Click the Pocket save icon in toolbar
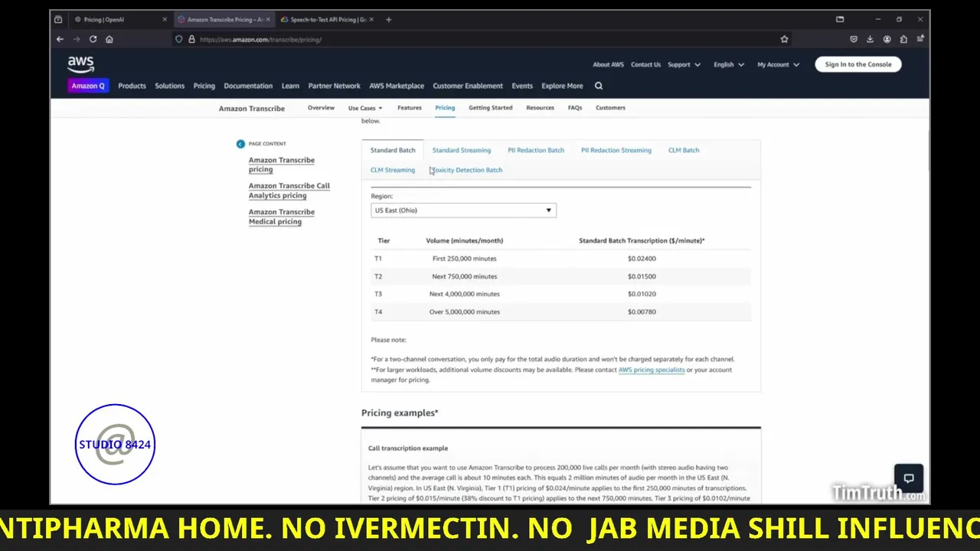The width and height of the screenshot is (980, 551). (853, 39)
